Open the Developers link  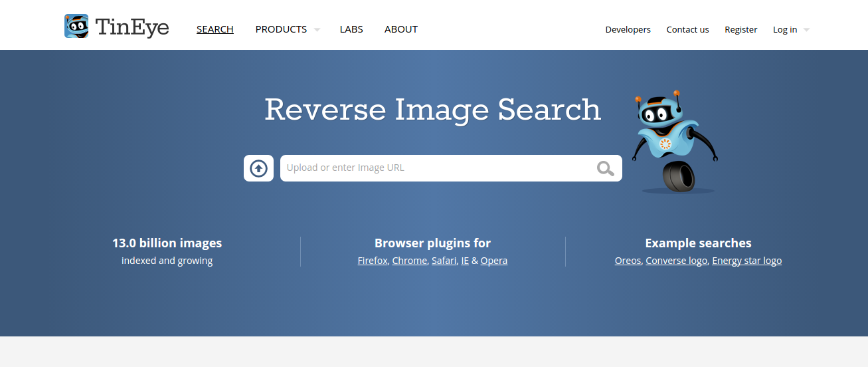(628, 29)
